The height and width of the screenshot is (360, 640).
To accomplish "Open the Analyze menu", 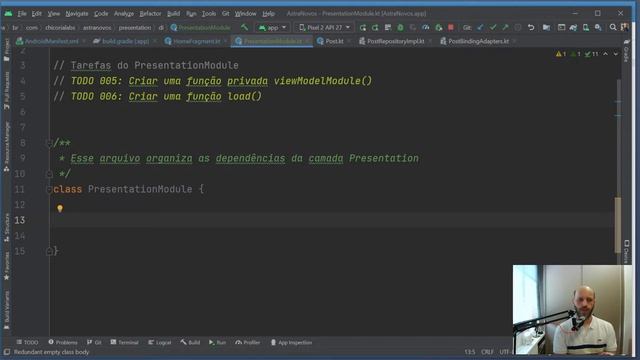I will 124,13.
